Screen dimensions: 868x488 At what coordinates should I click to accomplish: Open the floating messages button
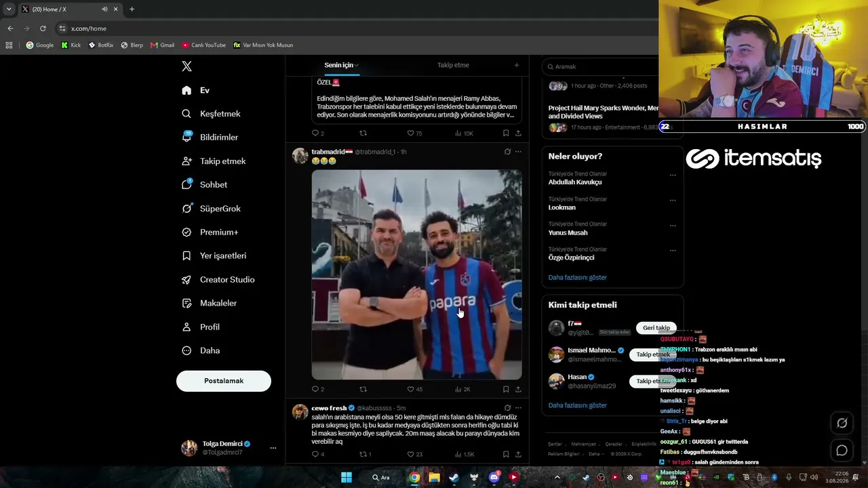pyautogui.click(x=842, y=450)
